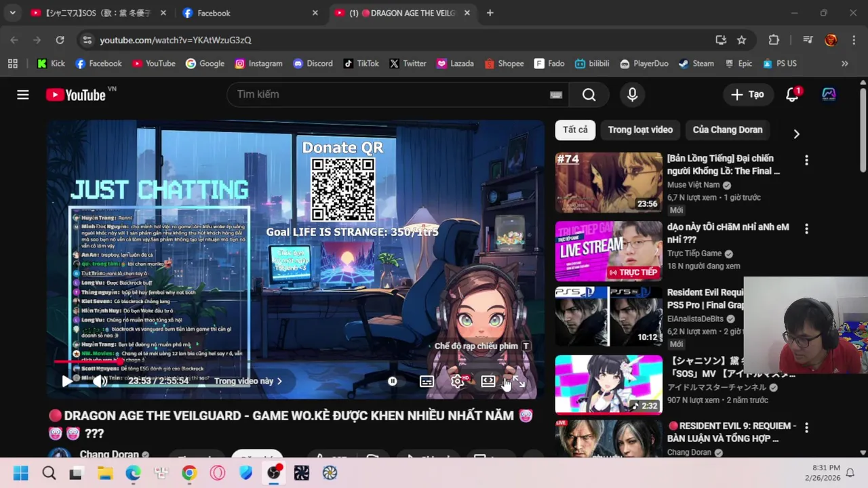Image resolution: width=868 pixels, height=488 pixels.
Task: Bookmark this page with the star icon
Action: point(741,40)
